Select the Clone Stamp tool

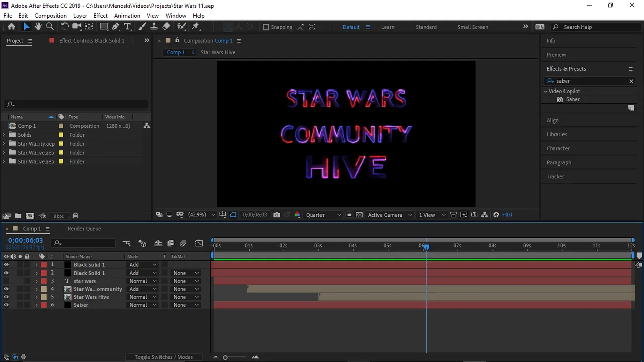point(154,27)
